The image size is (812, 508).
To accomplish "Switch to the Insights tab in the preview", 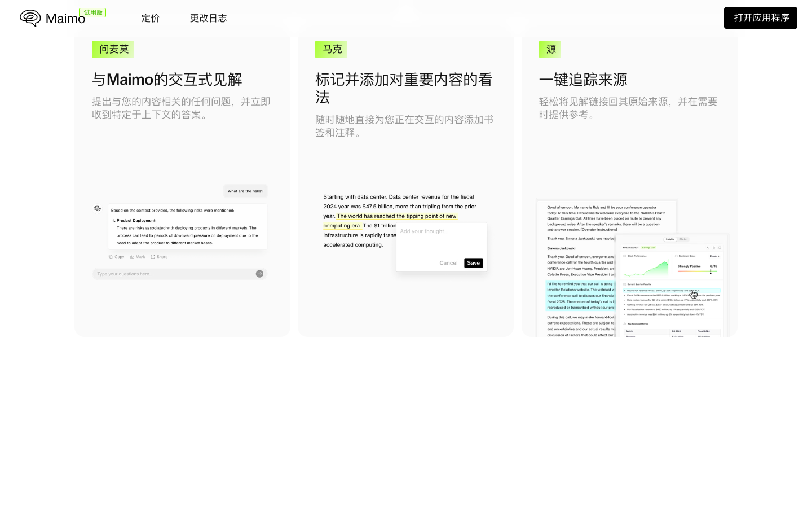I will [670, 239].
